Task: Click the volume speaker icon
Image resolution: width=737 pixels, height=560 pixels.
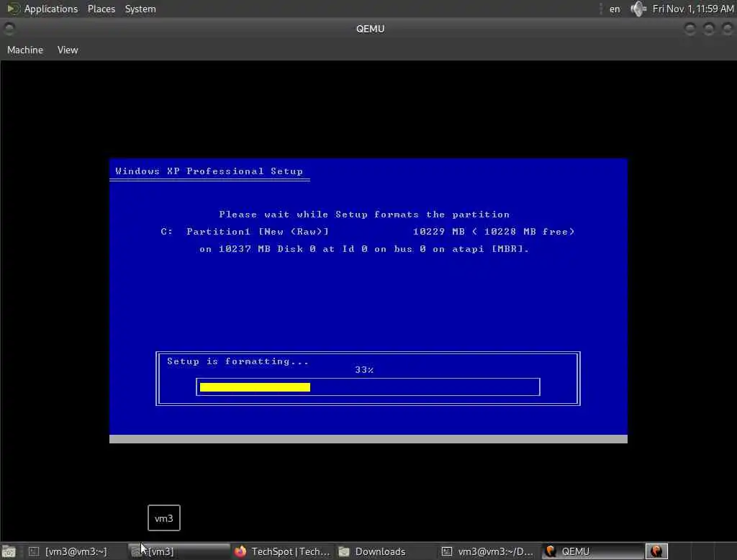Action: (x=638, y=9)
